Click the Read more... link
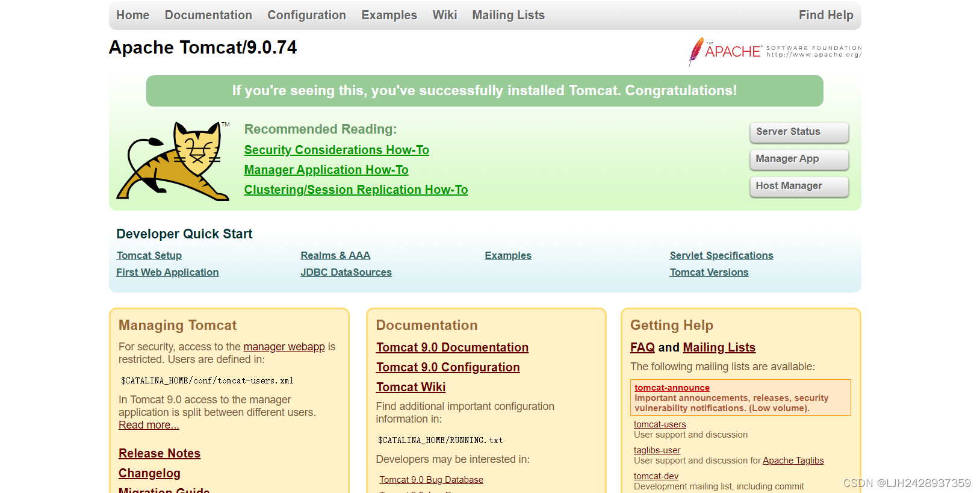The width and height of the screenshot is (980, 493). (x=149, y=425)
